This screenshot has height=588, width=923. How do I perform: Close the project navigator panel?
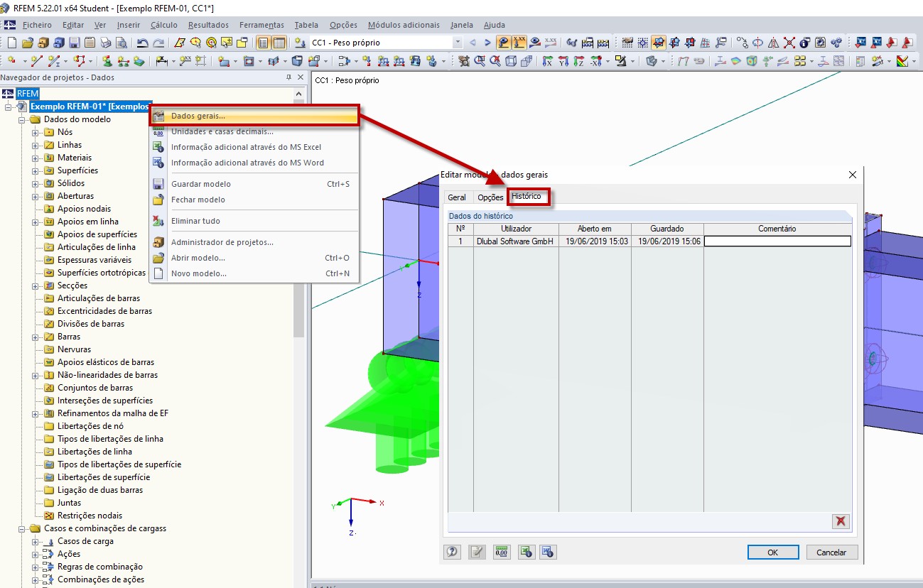click(301, 77)
